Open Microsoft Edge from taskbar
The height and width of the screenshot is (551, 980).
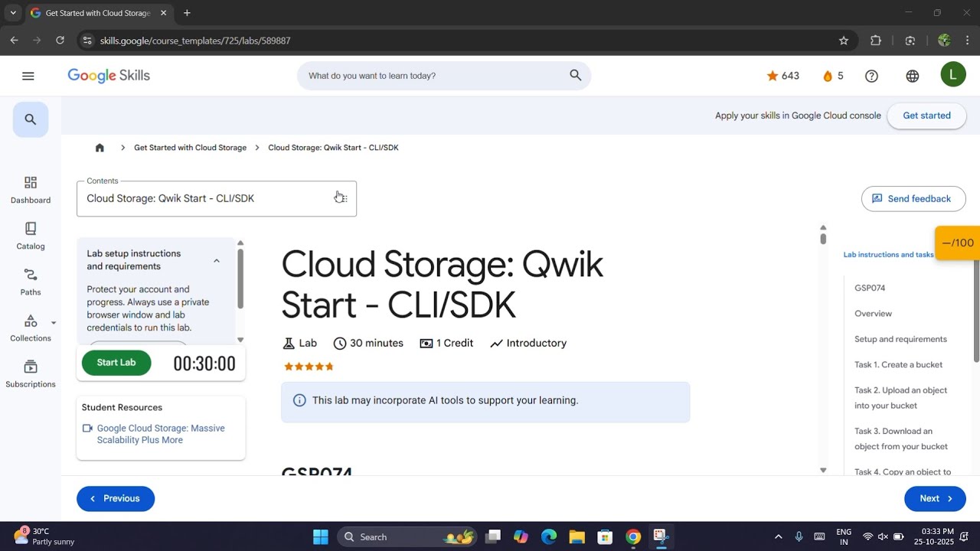click(x=549, y=536)
